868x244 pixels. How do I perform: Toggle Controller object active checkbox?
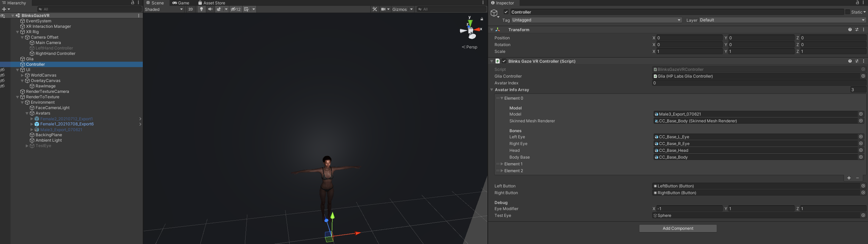pyautogui.click(x=506, y=12)
